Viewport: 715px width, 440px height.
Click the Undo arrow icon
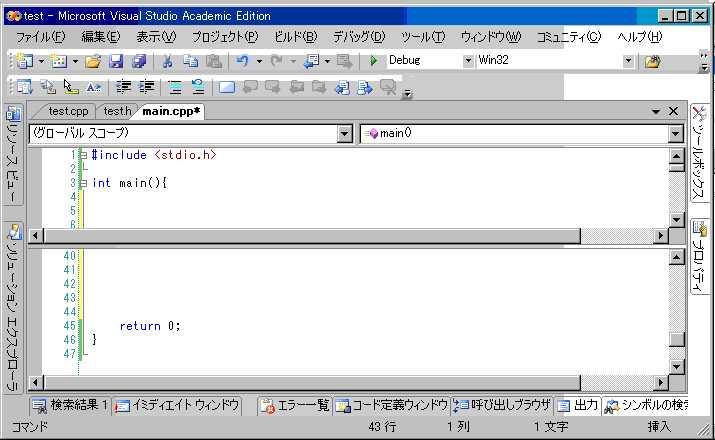pyautogui.click(x=242, y=61)
